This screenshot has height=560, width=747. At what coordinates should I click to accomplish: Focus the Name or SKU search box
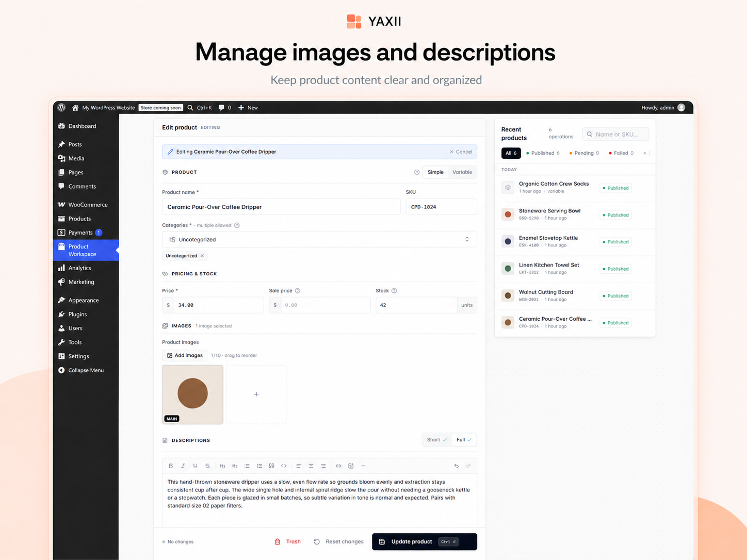(615, 134)
